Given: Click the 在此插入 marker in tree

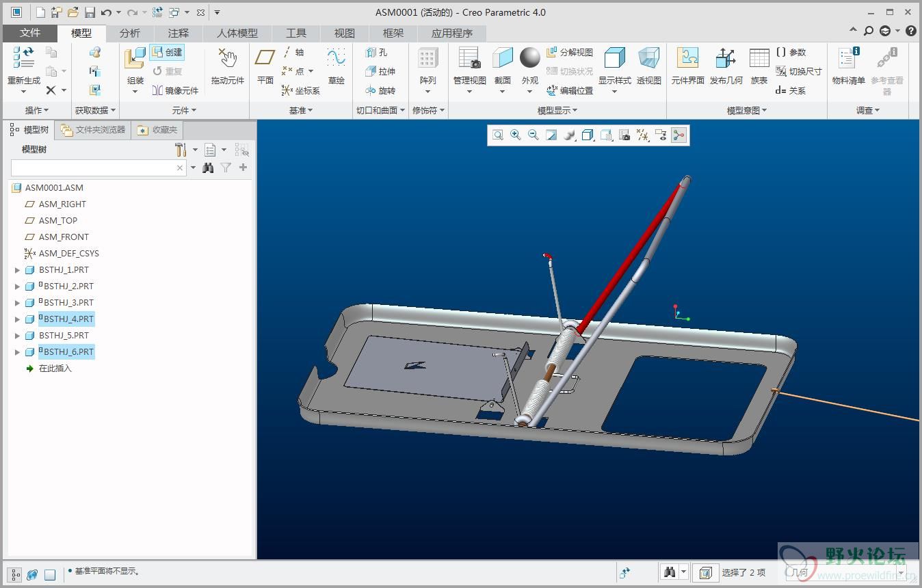Looking at the screenshot, I should (x=55, y=369).
